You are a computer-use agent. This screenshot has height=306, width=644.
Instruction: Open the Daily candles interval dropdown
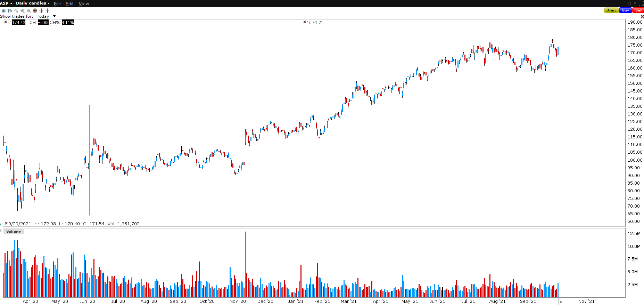[33, 3]
